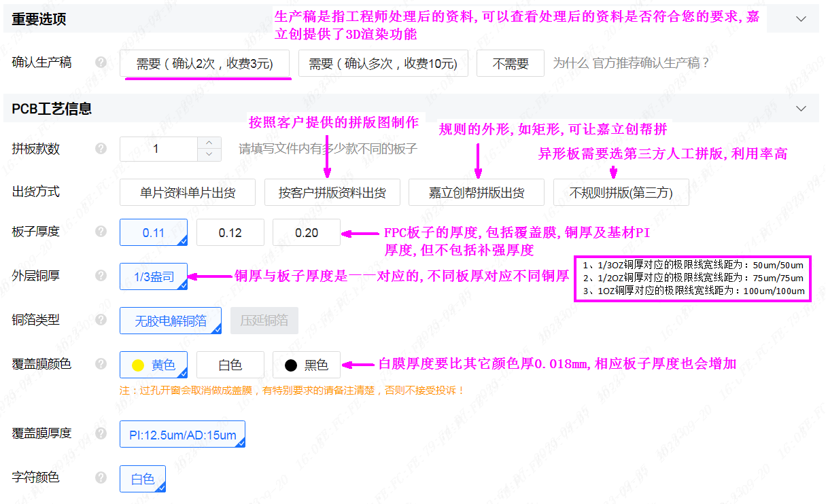Click the 拼板款数 number input field
Screen dimensions: 828x504
158,149
